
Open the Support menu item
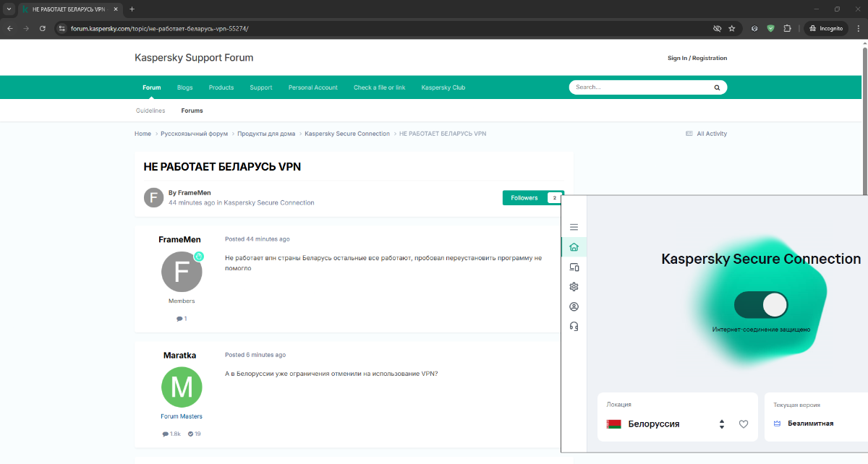261,87
